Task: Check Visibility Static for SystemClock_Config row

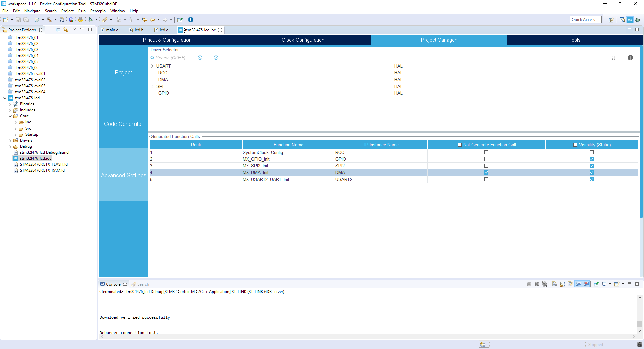Action: (x=592, y=152)
